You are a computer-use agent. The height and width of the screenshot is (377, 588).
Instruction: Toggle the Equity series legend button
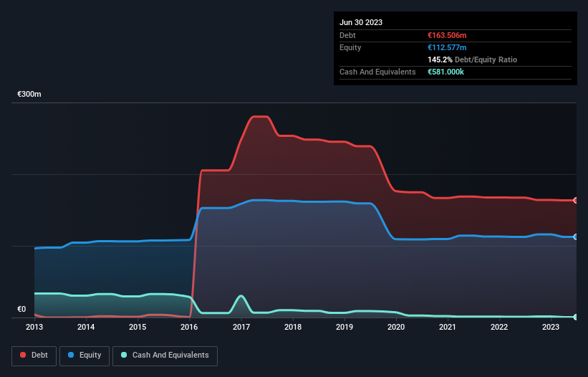point(85,355)
